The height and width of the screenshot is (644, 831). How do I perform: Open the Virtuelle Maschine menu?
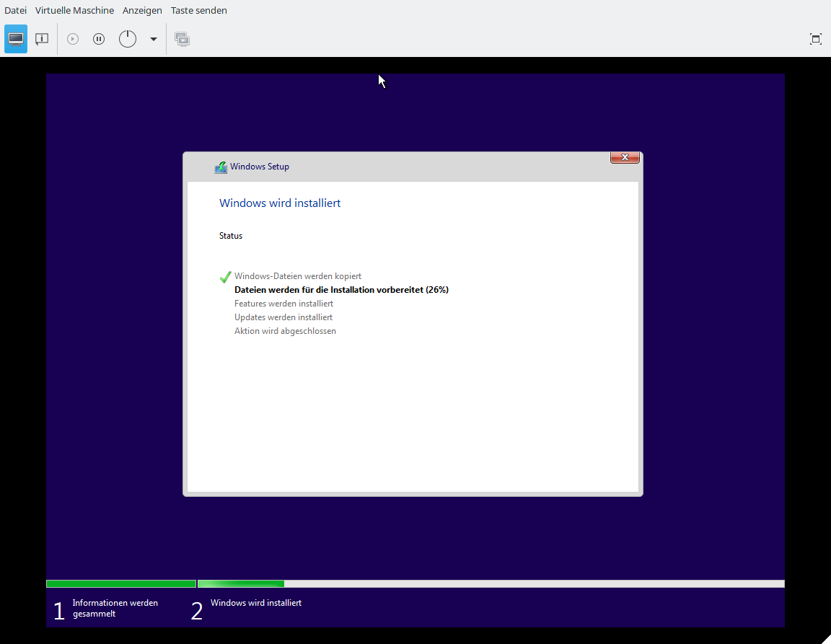pos(74,10)
